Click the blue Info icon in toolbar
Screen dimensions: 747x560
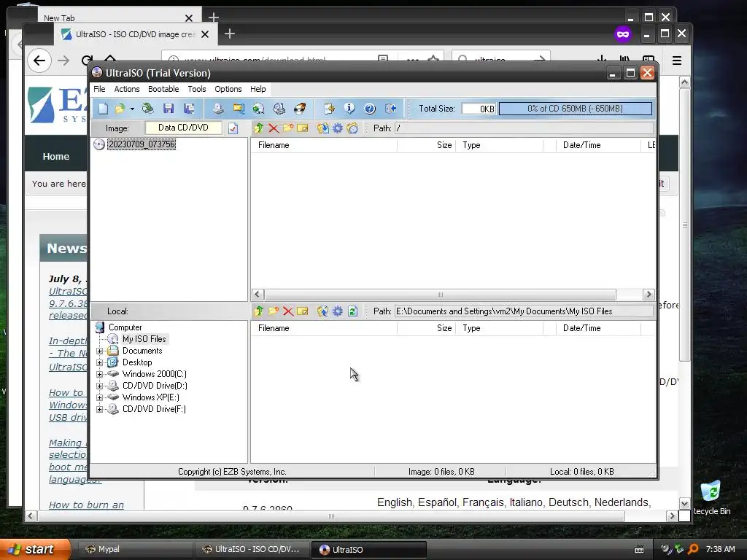[349, 109]
